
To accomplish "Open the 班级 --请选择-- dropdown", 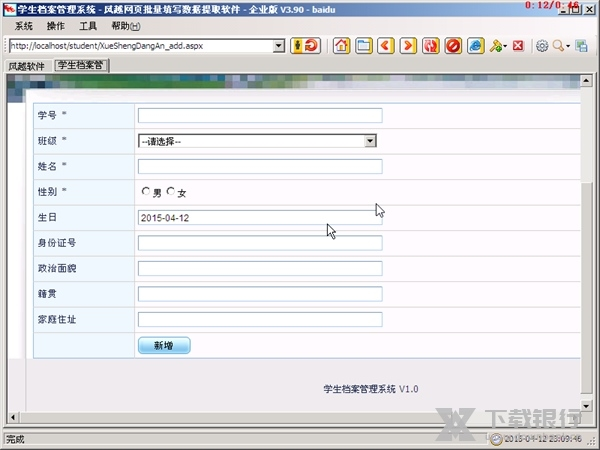I will pyautogui.click(x=257, y=141).
